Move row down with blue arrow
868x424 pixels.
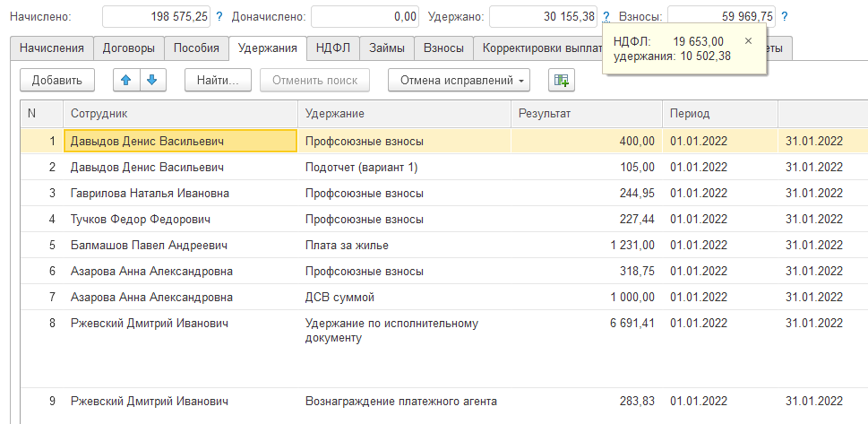[153, 80]
